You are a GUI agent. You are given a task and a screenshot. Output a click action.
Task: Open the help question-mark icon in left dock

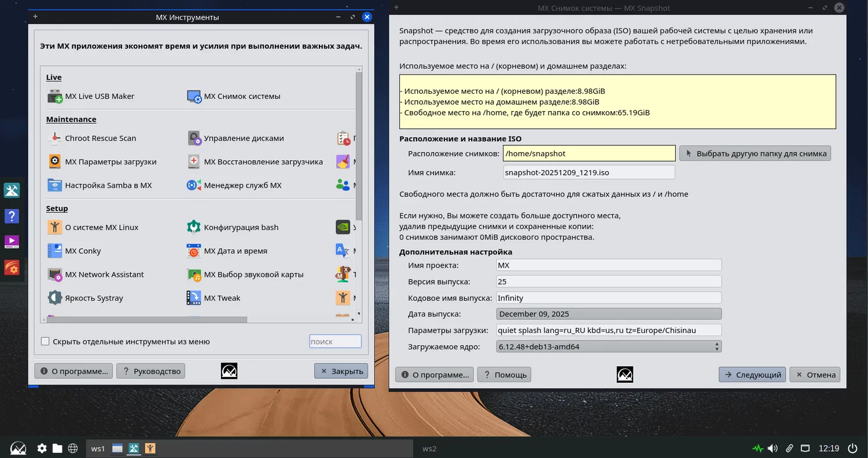(x=12, y=216)
